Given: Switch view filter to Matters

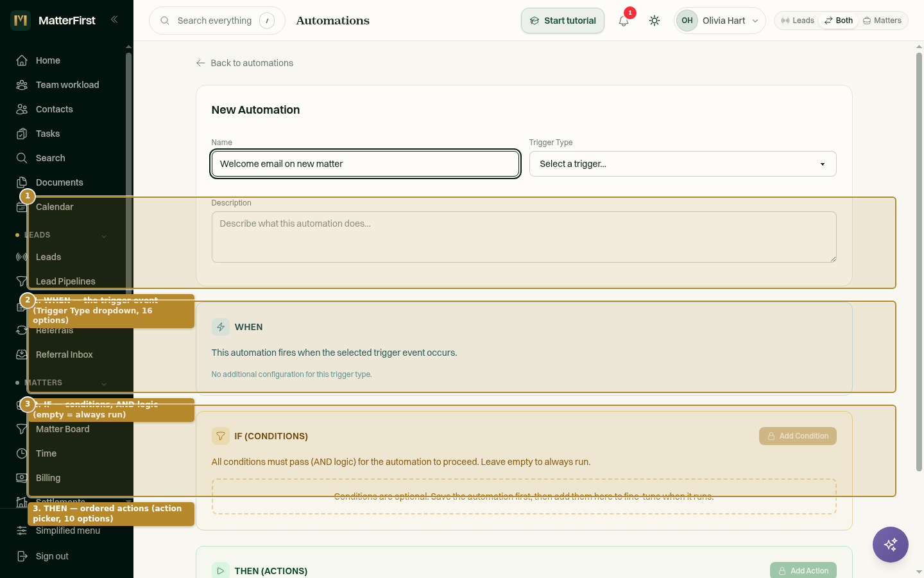Looking at the screenshot, I should 882,21.
